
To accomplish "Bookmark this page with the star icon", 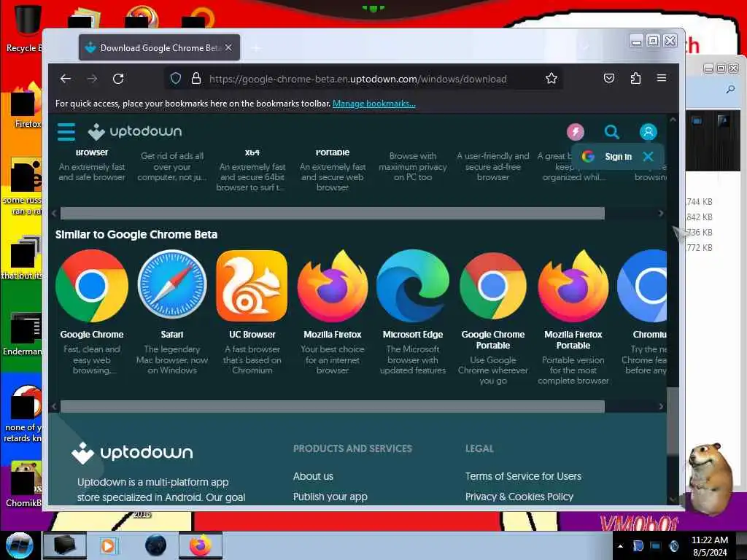I will (x=551, y=78).
